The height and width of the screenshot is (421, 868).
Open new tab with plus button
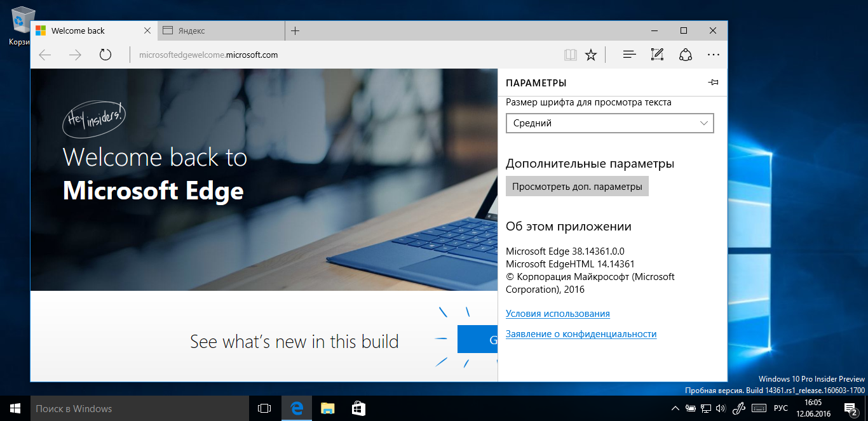coord(295,30)
